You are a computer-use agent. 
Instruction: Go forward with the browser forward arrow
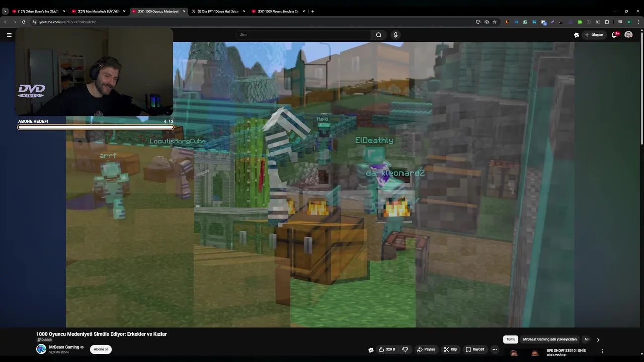click(14, 22)
